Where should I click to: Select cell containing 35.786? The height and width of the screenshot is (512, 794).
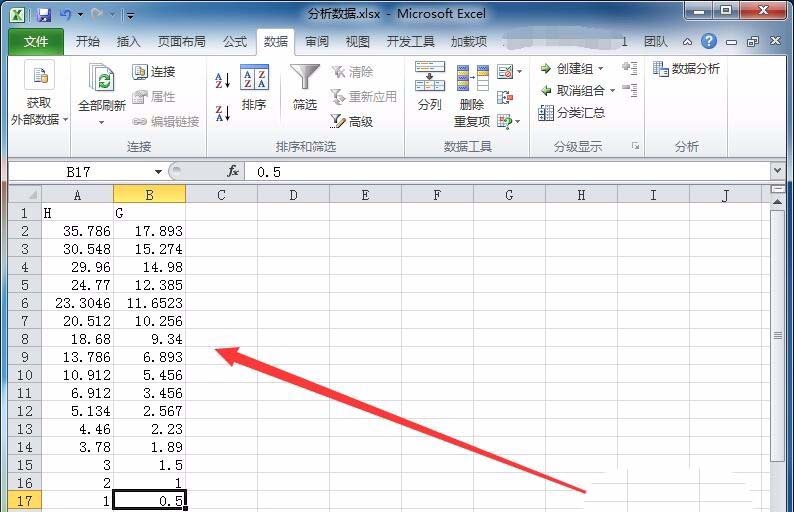point(77,231)
